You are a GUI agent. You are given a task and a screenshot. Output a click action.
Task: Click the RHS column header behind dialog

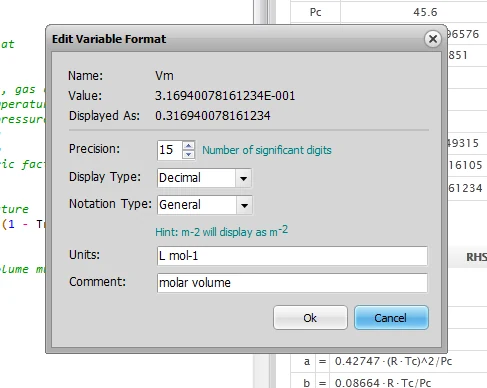click(476, 257)
